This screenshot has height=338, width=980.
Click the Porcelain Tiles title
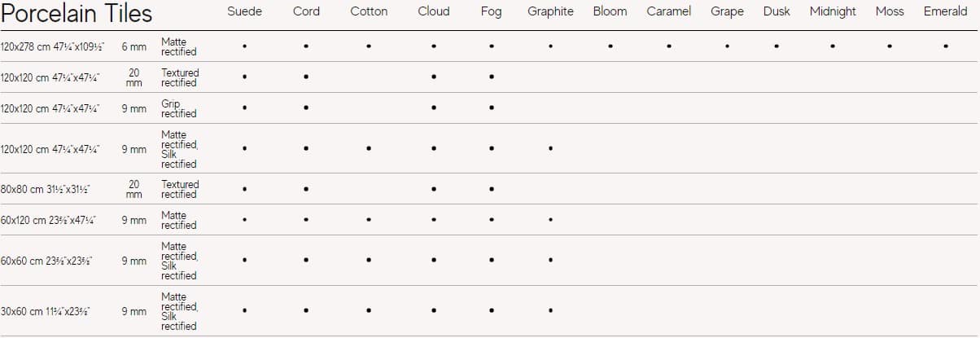[77, 14]
